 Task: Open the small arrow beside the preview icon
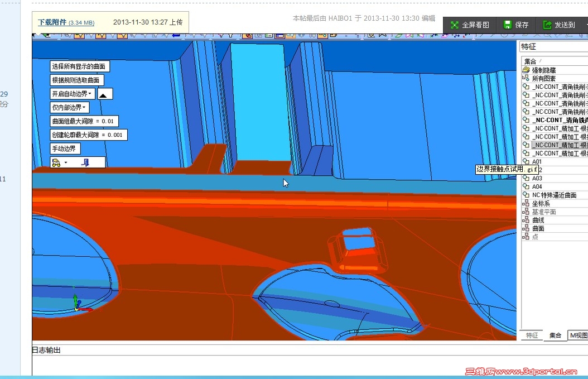point(66,162)
